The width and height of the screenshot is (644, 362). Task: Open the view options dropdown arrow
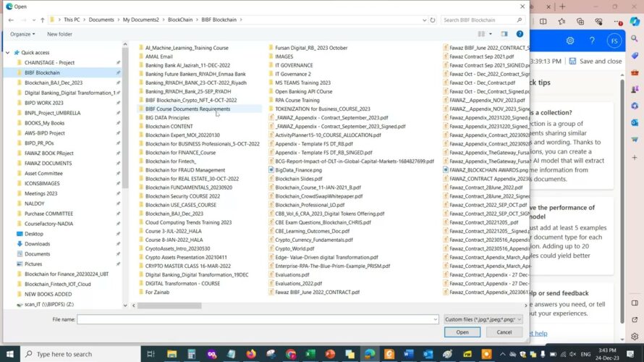[491, 34]
